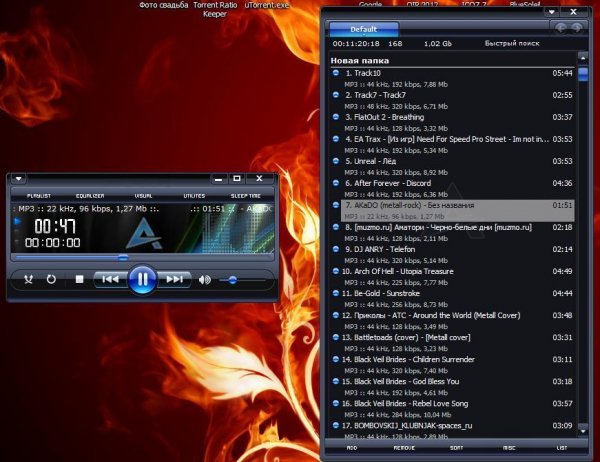Click the blue icon beside Be-Gold - Sunstroke

pyautogui.click(x=336, y=293)
